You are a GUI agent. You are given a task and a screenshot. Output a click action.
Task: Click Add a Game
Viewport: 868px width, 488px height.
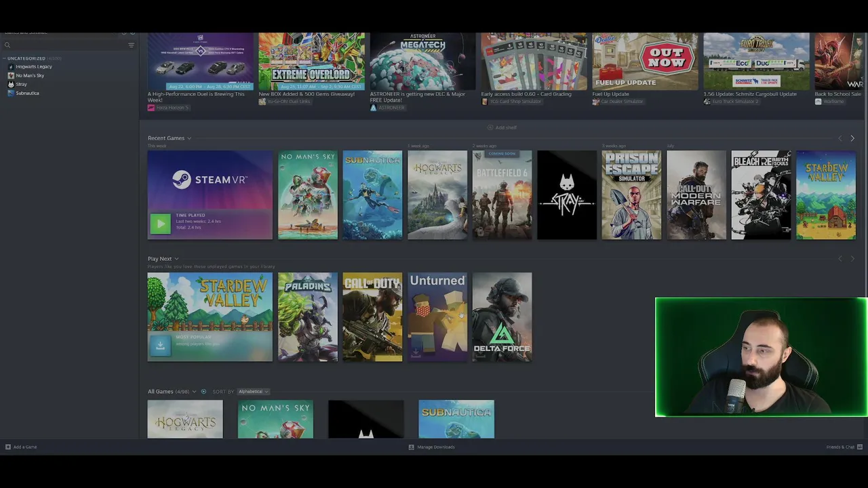point(21,447)
